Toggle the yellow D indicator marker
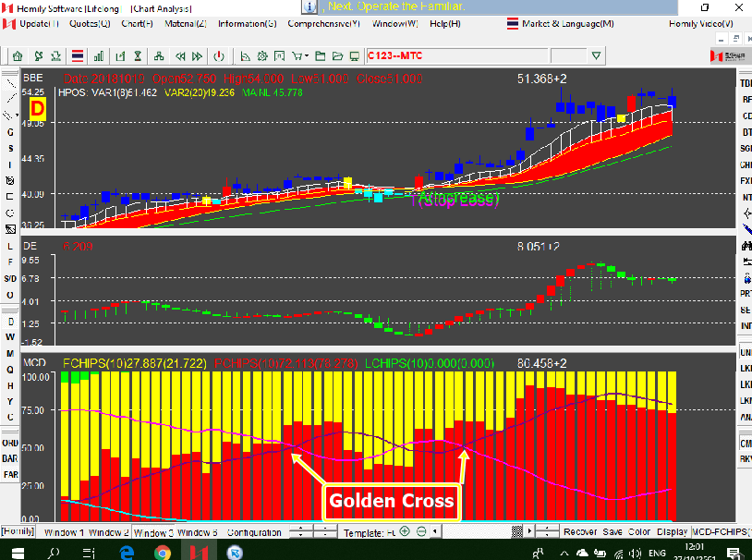 (x=37, y=108)
